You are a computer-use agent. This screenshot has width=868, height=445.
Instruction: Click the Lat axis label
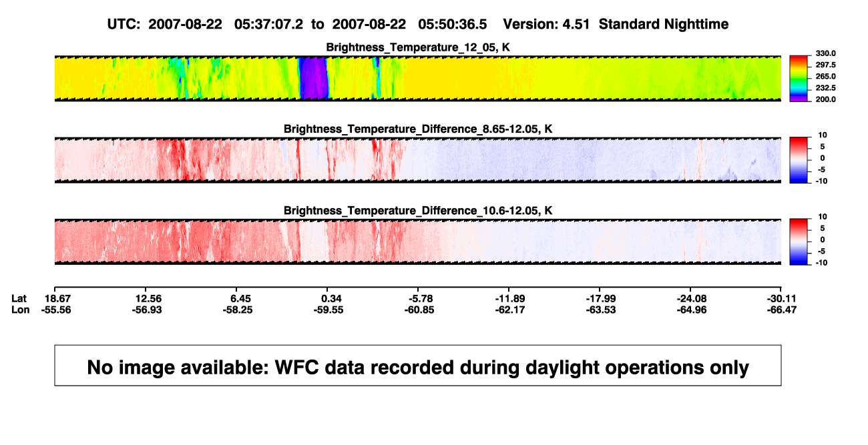point(20,298)
